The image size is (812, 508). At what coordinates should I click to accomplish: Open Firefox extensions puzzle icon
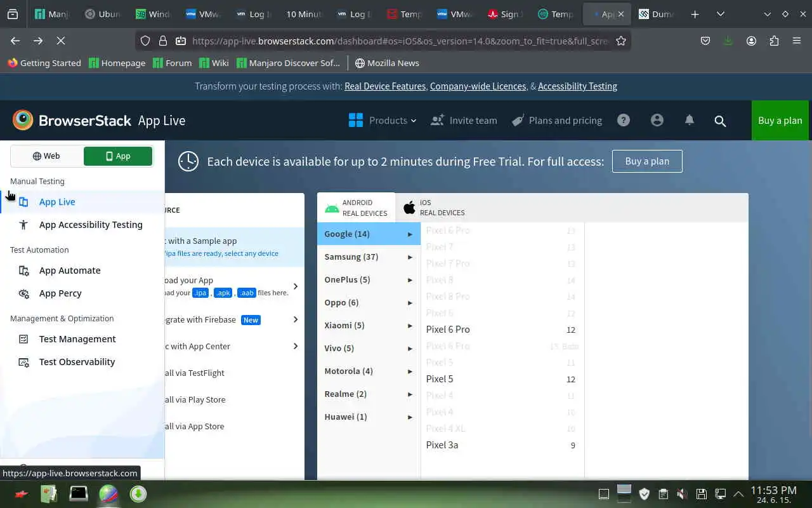(774, 41)
